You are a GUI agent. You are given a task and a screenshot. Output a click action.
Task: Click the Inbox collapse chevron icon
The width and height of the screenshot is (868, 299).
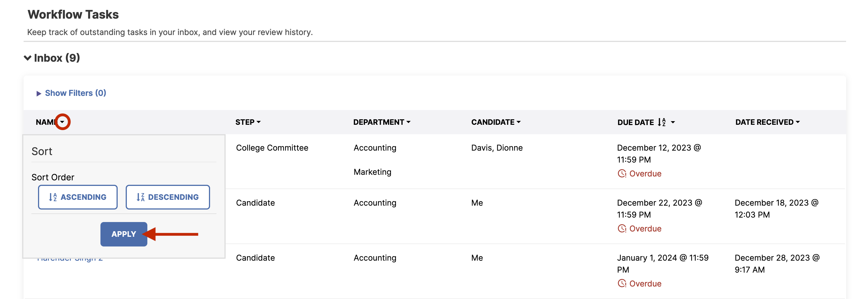pos(28,58)
